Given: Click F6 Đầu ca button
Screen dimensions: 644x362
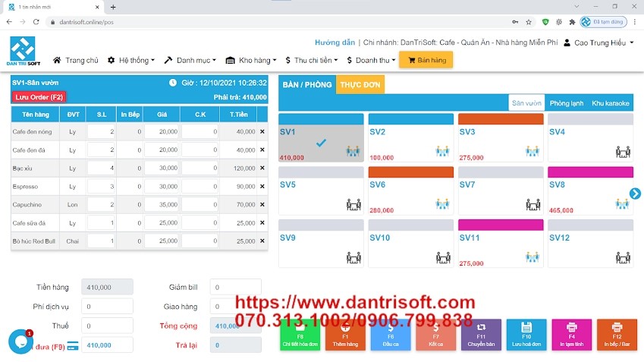Looking at the screenshot, I should (391, 335).
